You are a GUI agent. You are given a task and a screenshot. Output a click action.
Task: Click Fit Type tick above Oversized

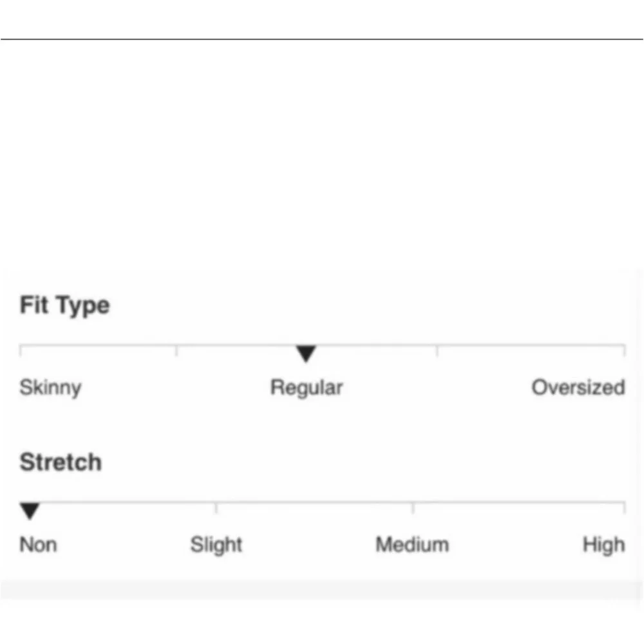pos(623,350)
